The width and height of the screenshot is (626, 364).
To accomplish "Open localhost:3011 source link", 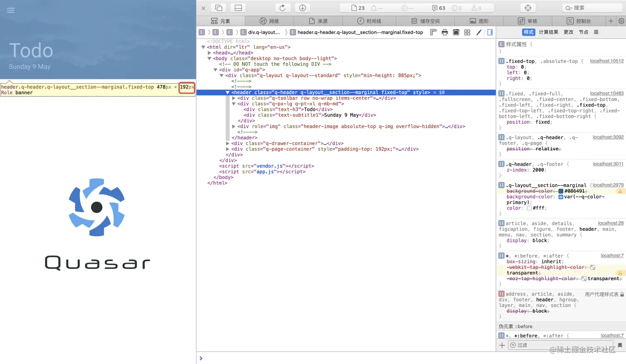I will coord(608,164).
